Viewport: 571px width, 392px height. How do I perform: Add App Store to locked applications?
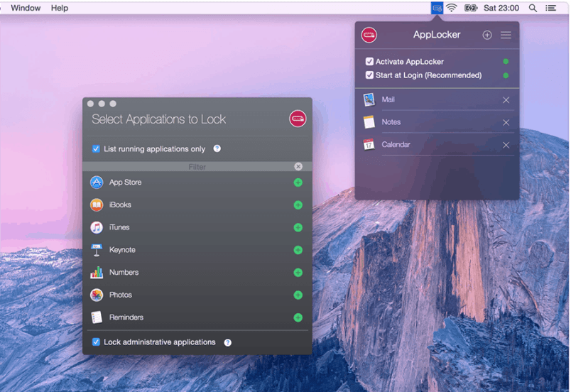coord(298,183)
